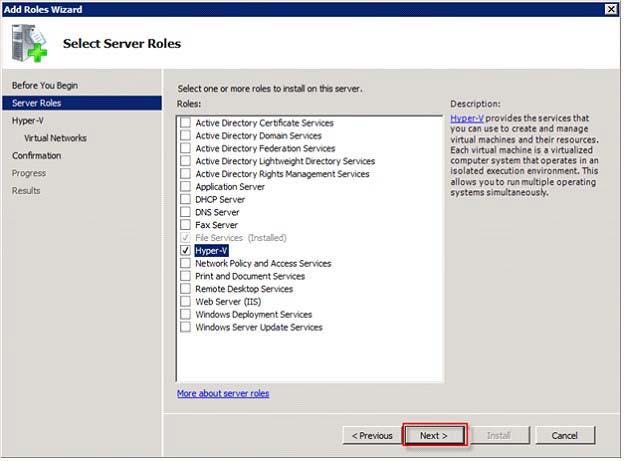Go back with the Previous button
625x461 pixels.
click(x=372, y=435)
